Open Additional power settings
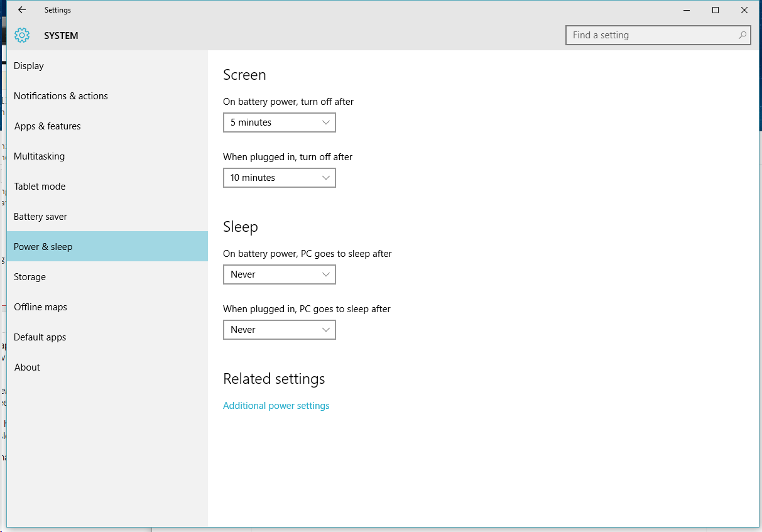The height and width of the screenshot is (532, 762). 276,405
